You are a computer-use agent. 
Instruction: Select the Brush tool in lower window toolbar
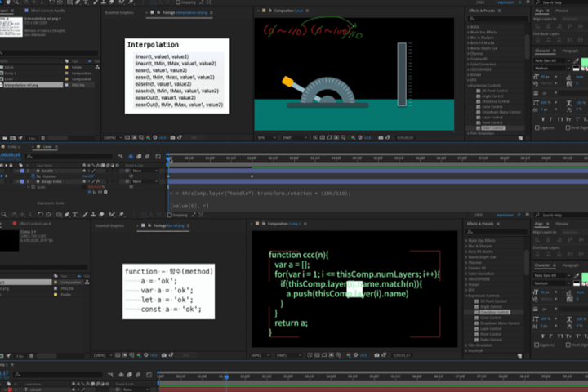pos(85,215)
